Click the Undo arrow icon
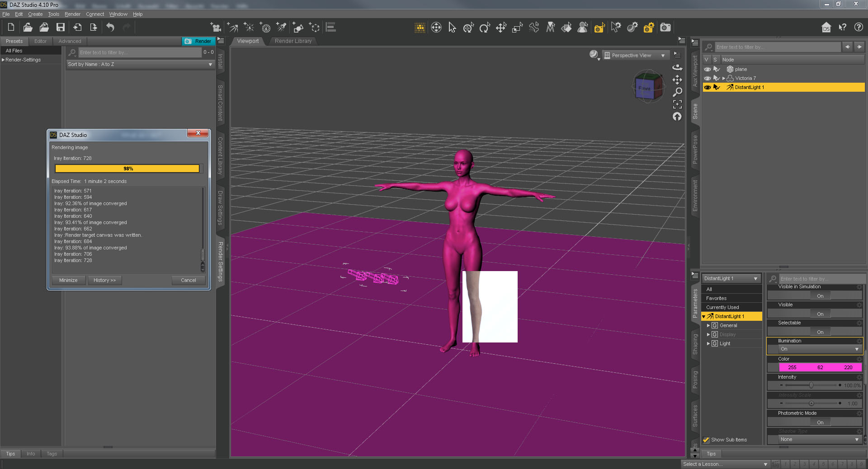This screenshot has height=469, width=868. 110,28
